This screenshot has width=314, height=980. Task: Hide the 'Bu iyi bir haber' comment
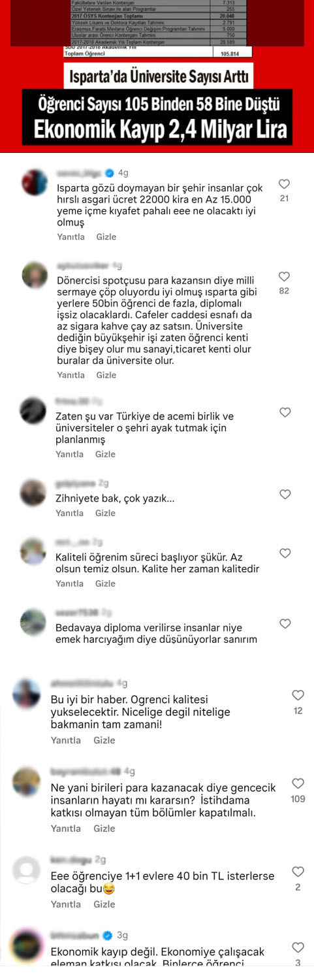[104, 740]
